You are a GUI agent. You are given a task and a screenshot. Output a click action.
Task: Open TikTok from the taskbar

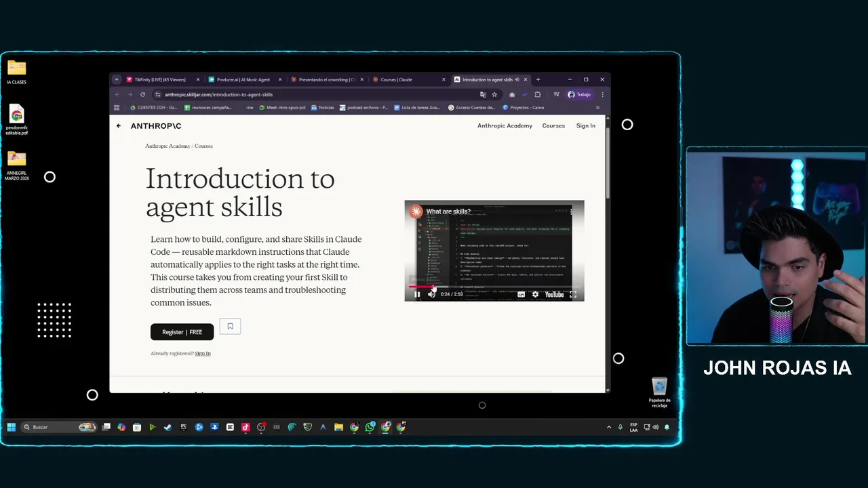(245, 427)
